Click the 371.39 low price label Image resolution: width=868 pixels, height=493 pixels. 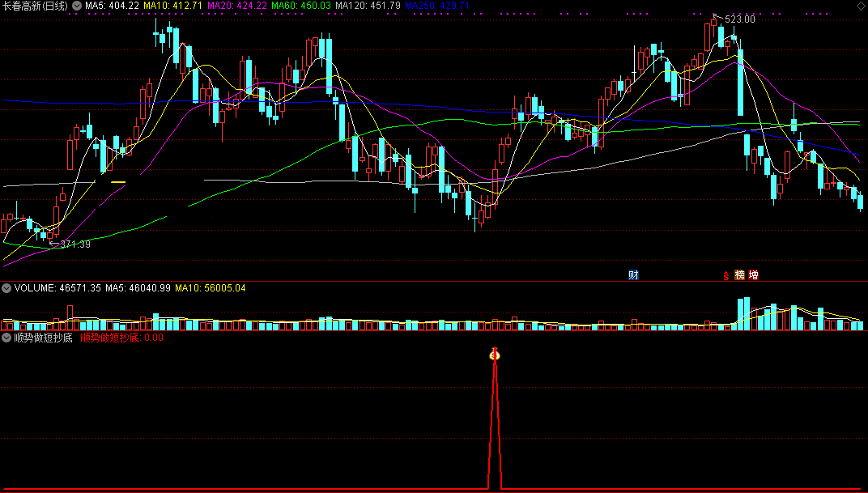(x=75, y=244)
